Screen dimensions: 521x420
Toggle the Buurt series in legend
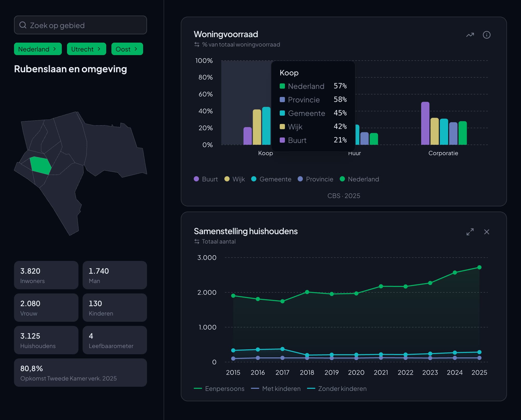pos(206,179)
